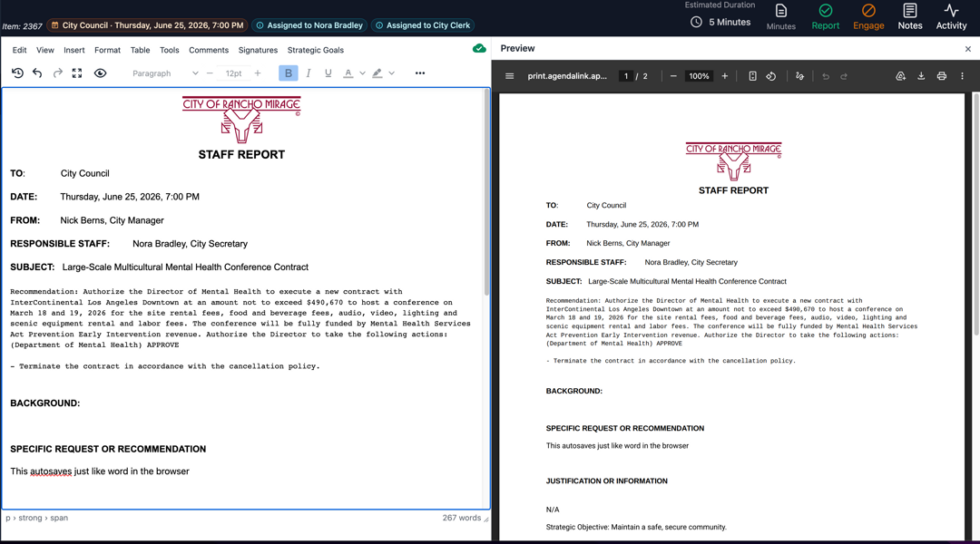
Task: Click the misspelled word 'autosaves'
Action: [x=51, y=471]
